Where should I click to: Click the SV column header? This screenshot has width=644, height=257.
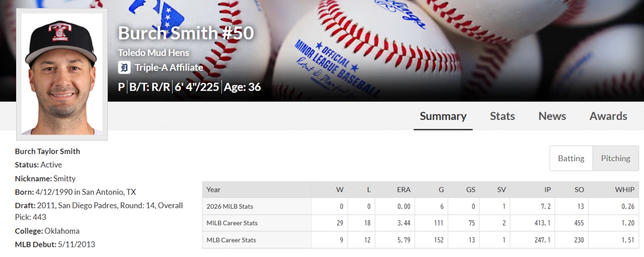501,189
